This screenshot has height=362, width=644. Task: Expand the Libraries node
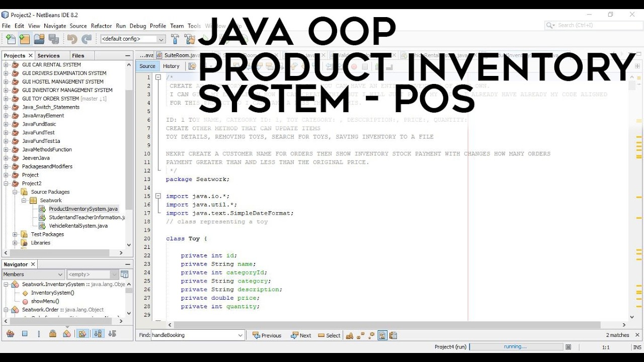coord(15,243)
